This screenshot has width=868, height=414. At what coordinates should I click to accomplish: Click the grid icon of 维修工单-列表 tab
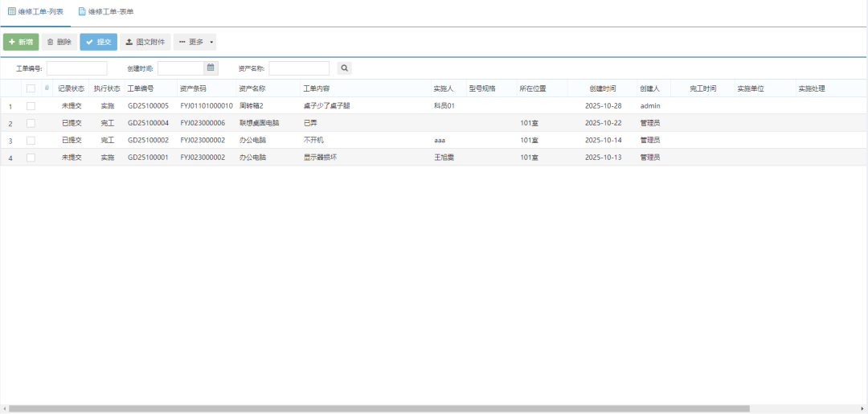12,11
